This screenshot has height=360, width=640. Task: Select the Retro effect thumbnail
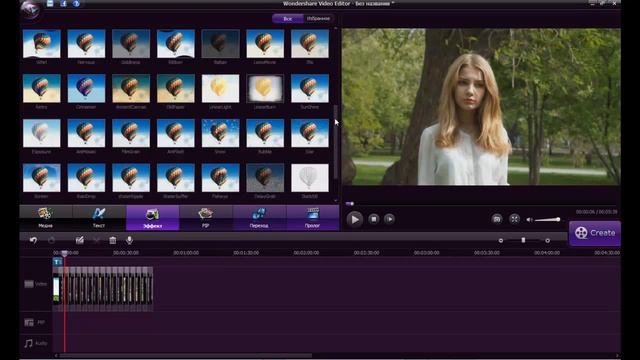[x=42, y=88]
